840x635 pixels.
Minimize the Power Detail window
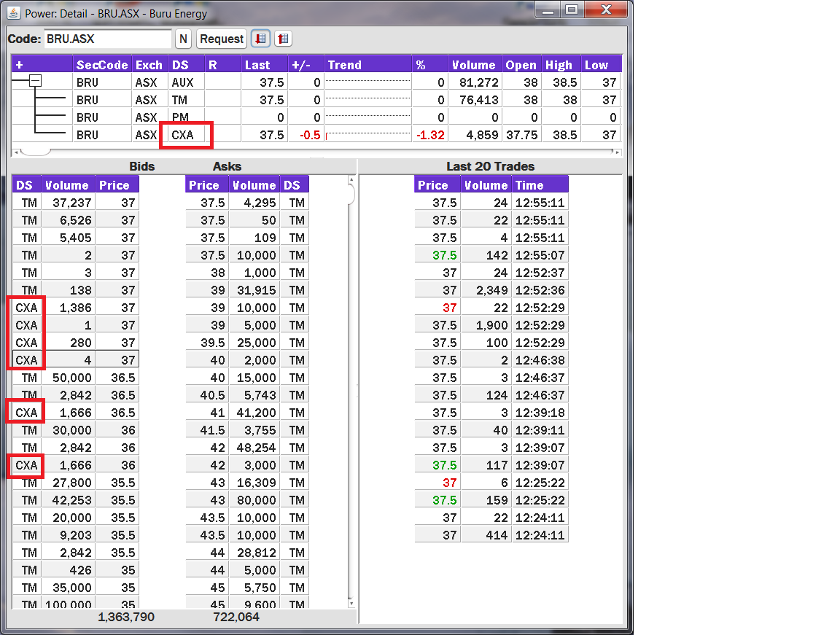coord(548,9)
